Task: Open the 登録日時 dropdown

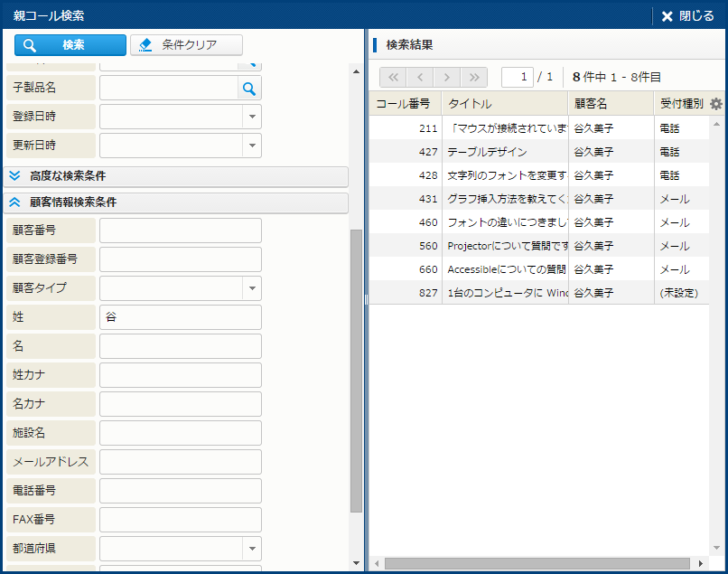Action: point(251,117)
